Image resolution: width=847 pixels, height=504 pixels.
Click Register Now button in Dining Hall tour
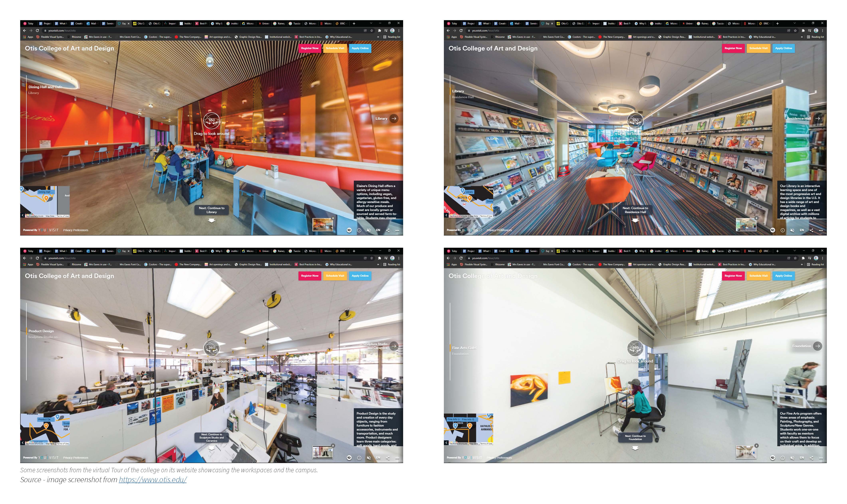click(309, 48)
